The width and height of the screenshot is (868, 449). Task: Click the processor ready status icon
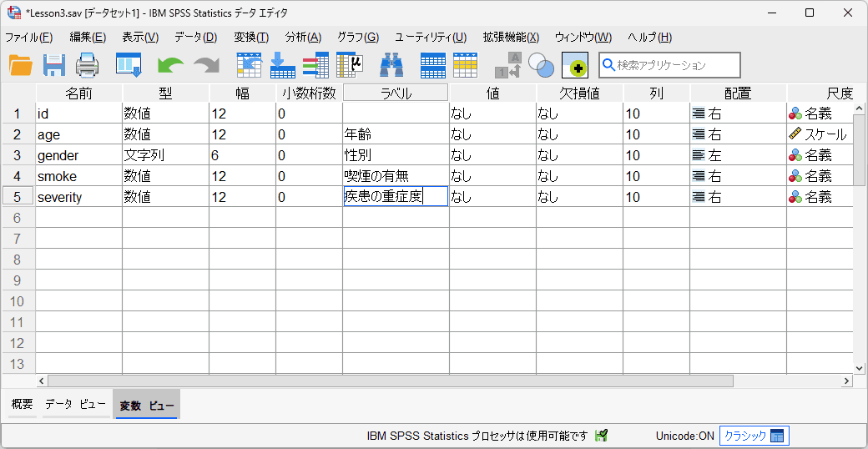601,436
